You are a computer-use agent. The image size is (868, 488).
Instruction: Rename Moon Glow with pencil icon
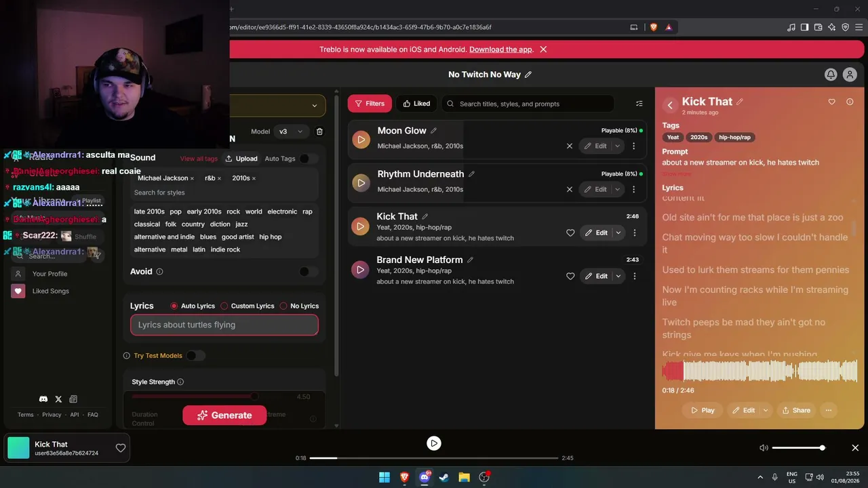click(x=434, y=131)
